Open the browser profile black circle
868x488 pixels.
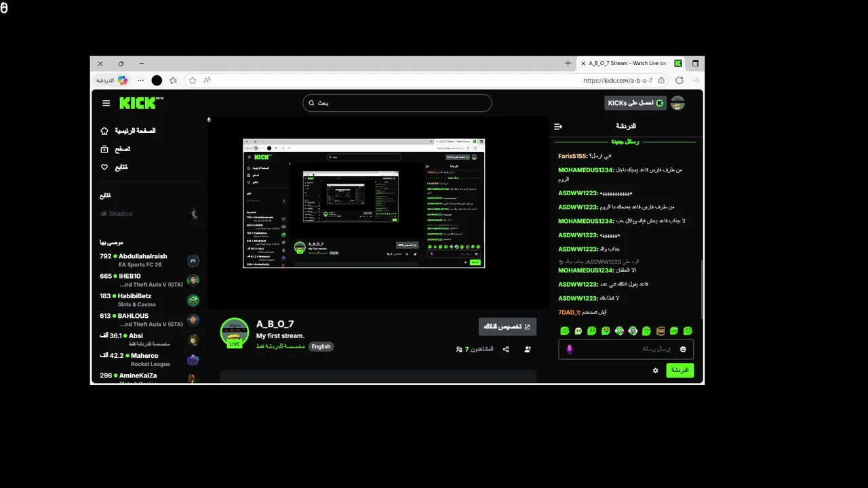point(157,80)
